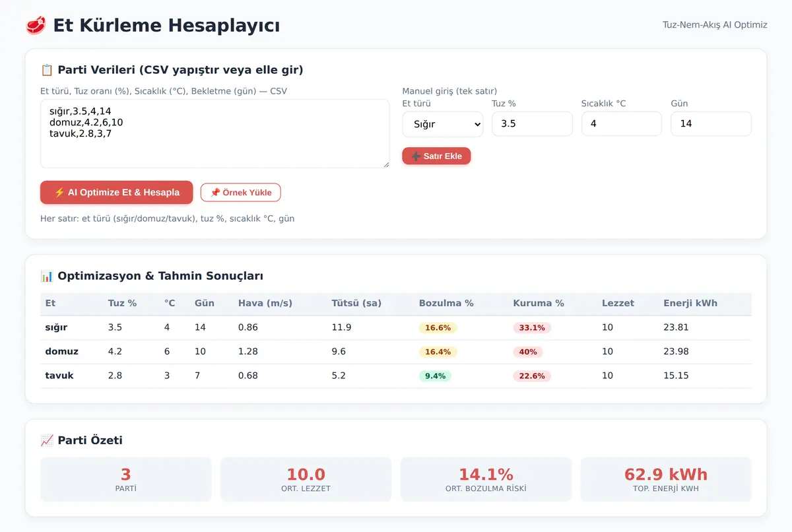Click the Sıcaklık °C input field
Image resolution: width=792 pixels, height=532 pixels.
click(622, 124)
